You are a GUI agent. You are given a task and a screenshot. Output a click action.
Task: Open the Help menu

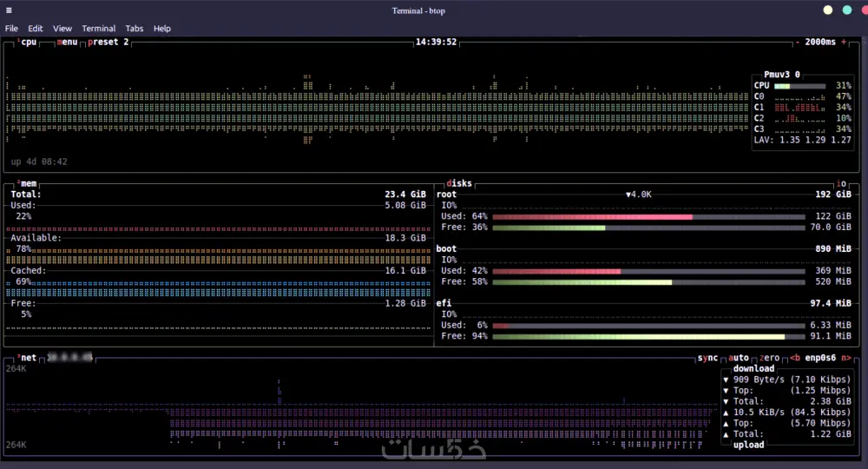162,29
